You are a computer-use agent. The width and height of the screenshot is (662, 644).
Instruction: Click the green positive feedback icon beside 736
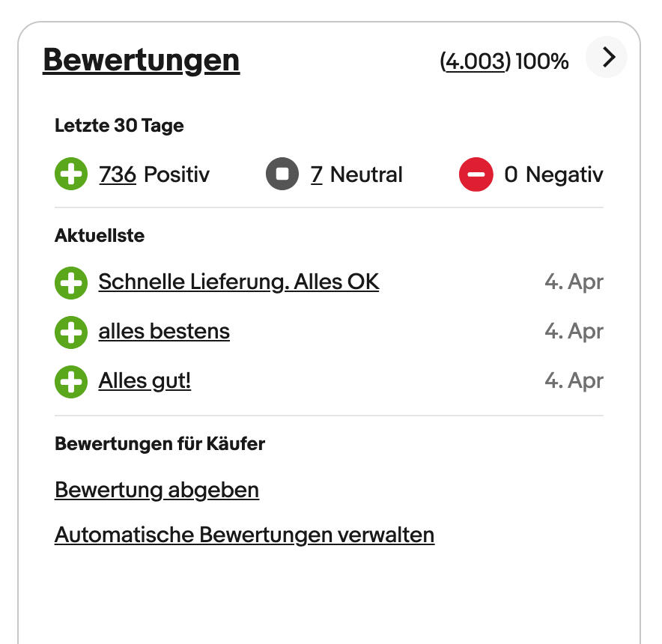tap(71, 175)
